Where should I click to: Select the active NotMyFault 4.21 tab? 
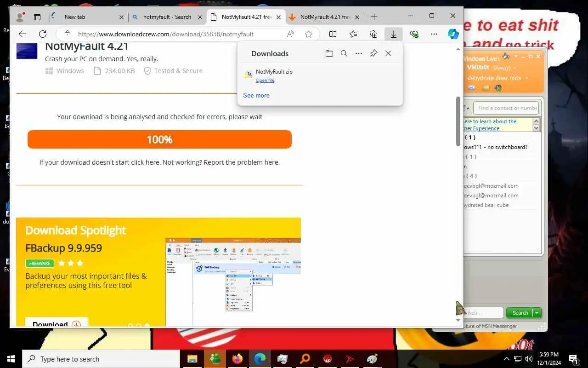(246, 17)
